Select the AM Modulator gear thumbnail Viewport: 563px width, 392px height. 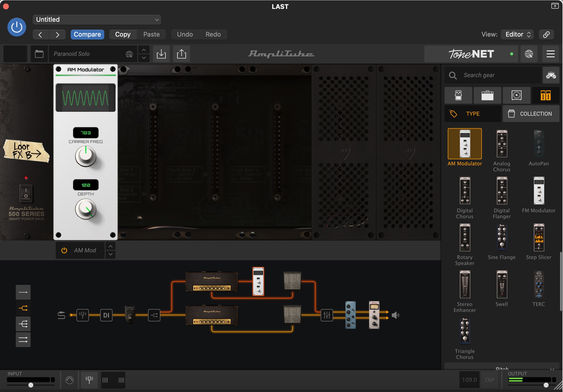[465, 144]
